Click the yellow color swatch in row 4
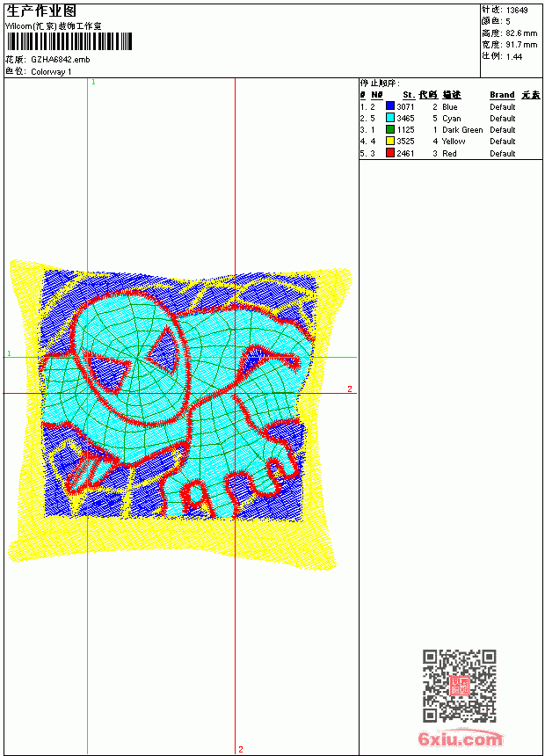This screenshot has height=756, width=545. pos(390,141)
